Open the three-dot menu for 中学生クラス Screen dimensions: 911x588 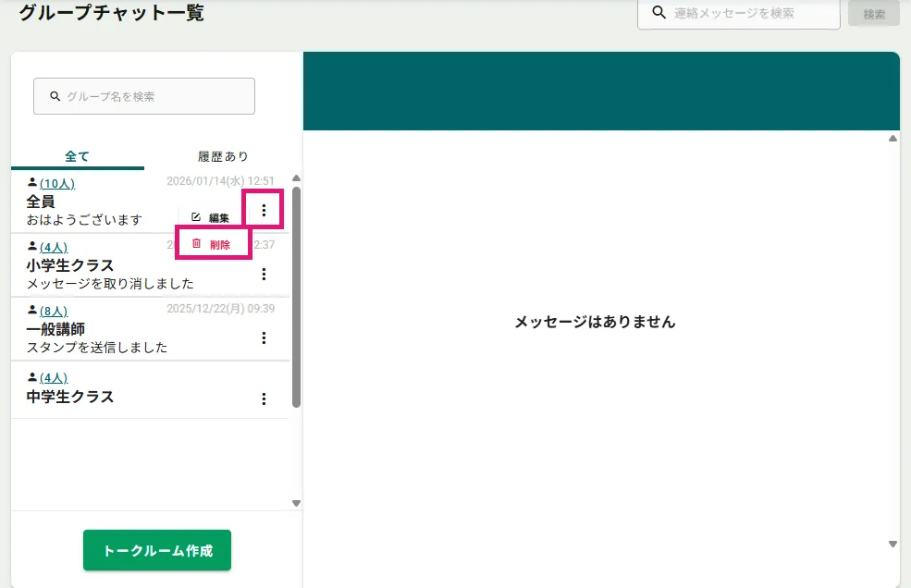(x=264, y=399)
